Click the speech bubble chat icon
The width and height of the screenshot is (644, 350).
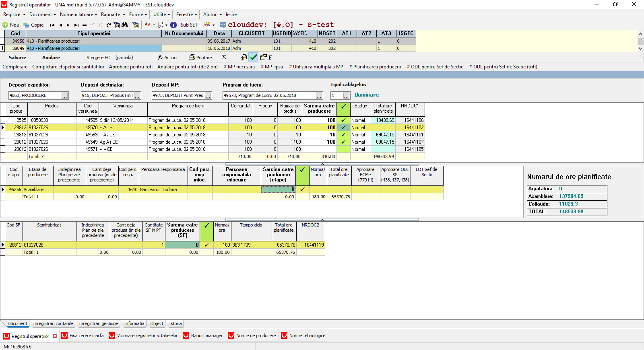223,25
